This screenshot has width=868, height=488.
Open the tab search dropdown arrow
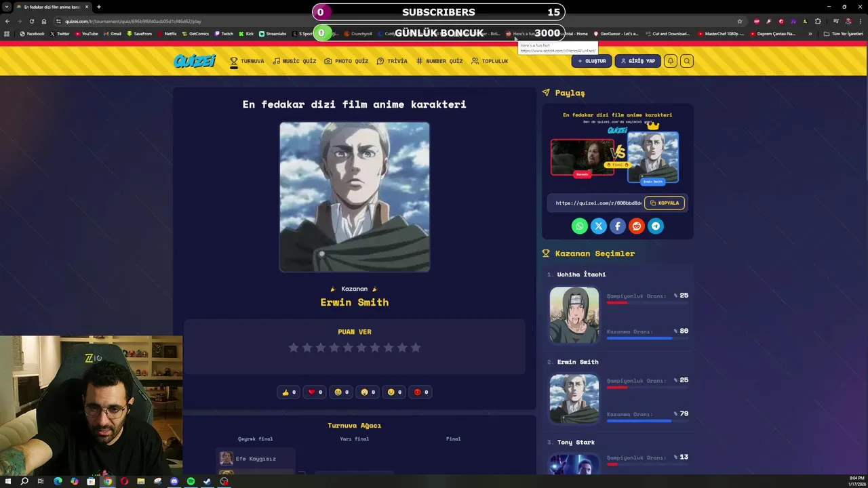(7, 7)
